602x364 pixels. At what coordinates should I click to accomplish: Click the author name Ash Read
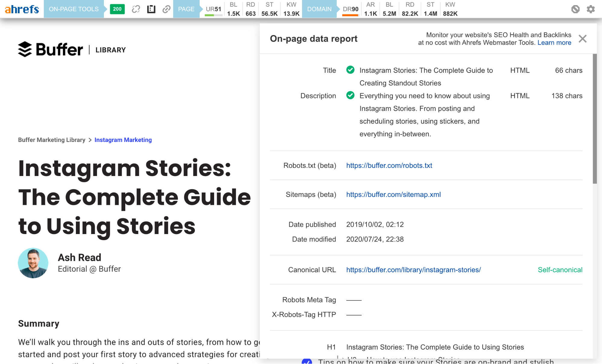click(80, 258)
